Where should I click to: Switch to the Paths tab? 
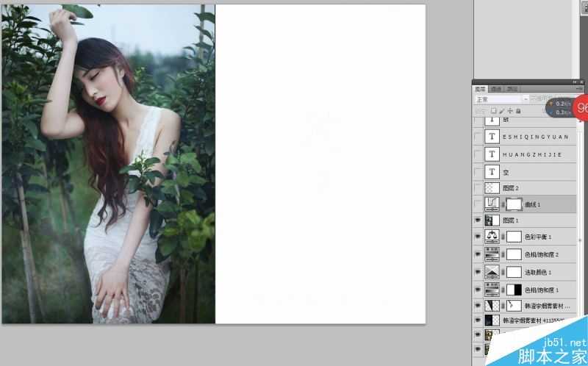click(512, 89)
